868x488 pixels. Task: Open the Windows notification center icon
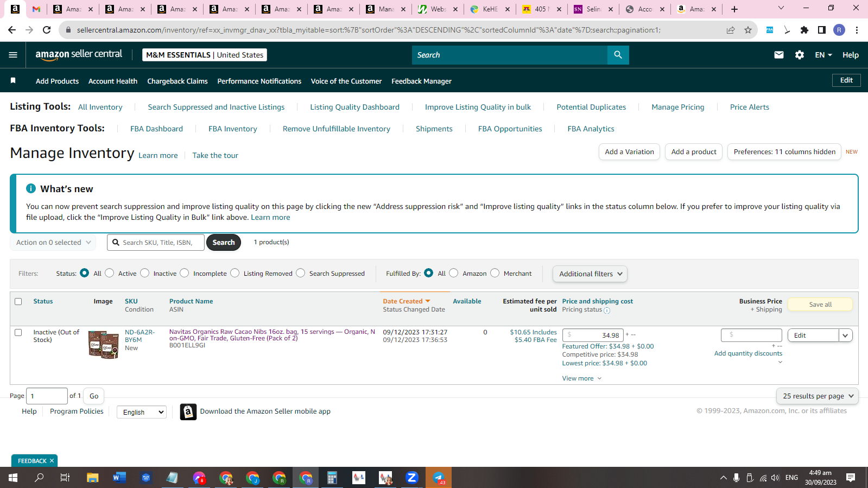click(851, 478)
